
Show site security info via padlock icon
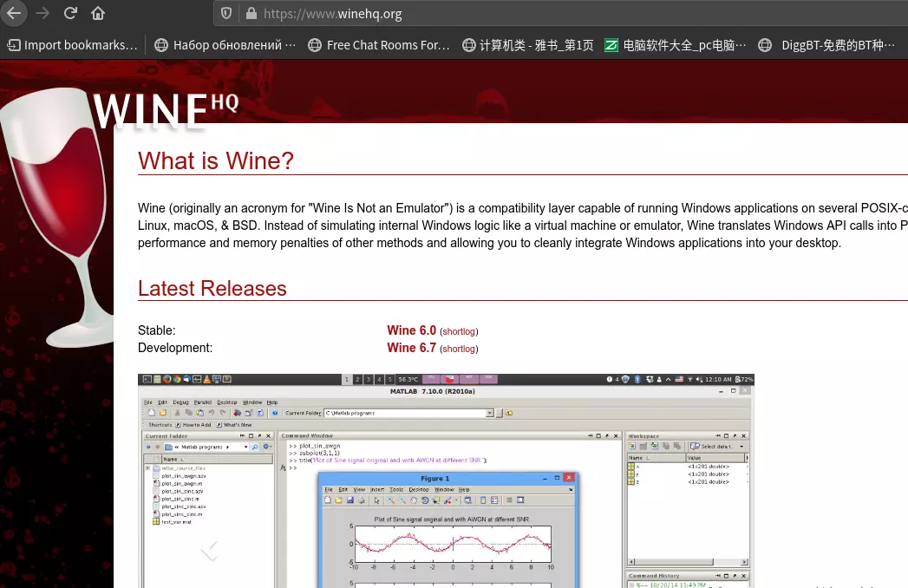251,14
